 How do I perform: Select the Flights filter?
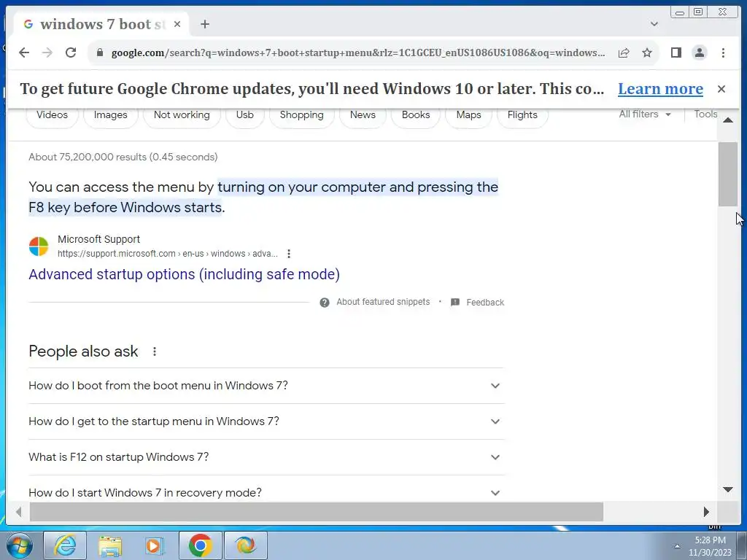click(522, 114)
